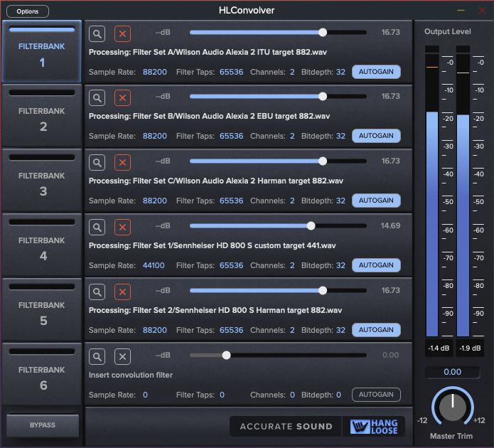Toggle AUTOGAIN for Filter Set C Harman row
Image resolution: width=494 pixels, height=448 pixels.
[376, 201]
